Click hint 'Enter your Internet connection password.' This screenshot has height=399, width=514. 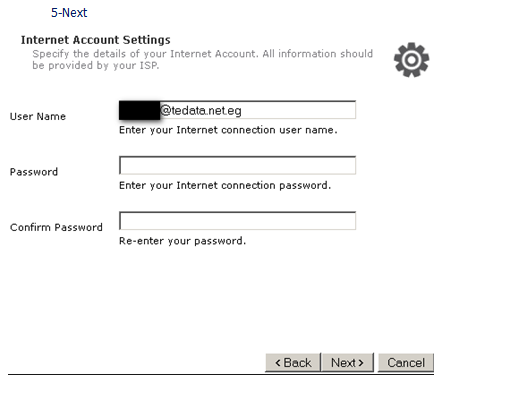point(225,185)
